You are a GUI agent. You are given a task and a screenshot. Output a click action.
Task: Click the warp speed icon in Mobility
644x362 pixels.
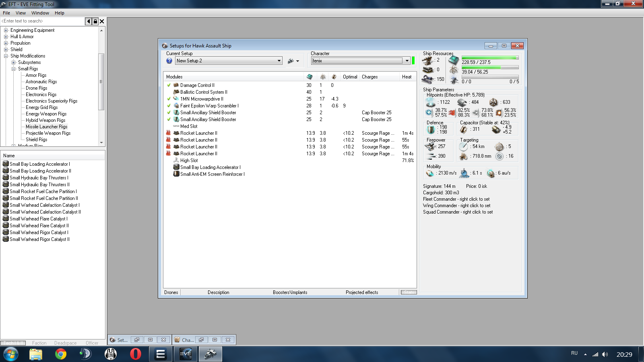491,173
